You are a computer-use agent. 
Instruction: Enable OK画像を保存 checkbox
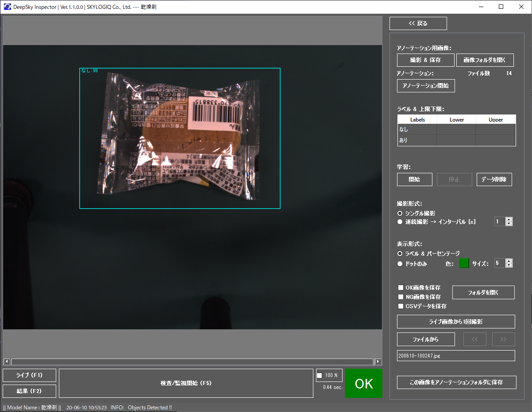[401, 288]
